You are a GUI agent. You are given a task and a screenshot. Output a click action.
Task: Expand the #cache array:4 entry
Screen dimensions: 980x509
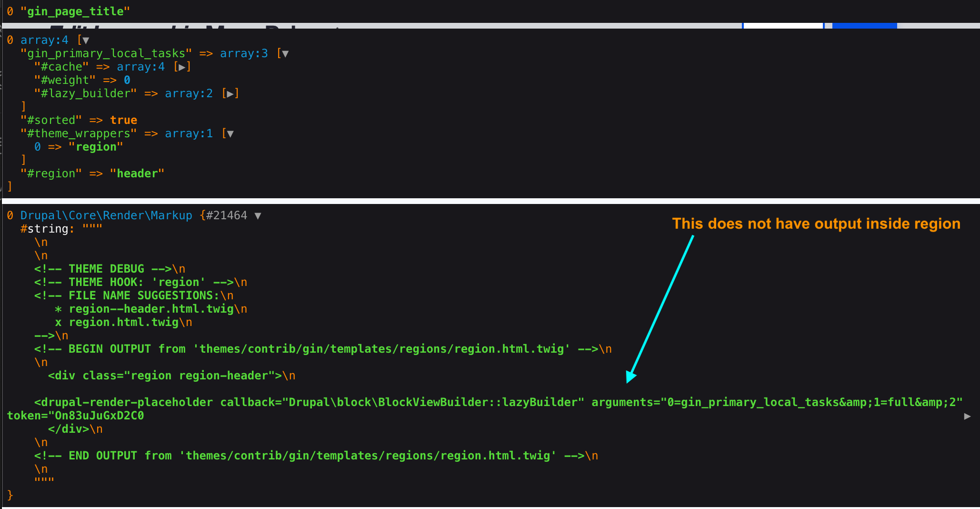point(182,67)
